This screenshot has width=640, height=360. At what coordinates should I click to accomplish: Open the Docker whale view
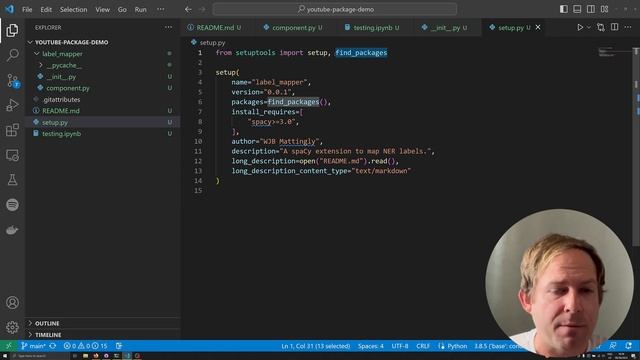point(12,230)
